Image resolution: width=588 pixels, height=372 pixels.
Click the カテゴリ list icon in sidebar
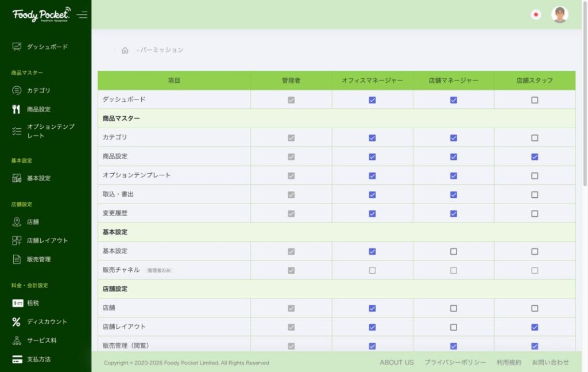[x=17, y=90]
